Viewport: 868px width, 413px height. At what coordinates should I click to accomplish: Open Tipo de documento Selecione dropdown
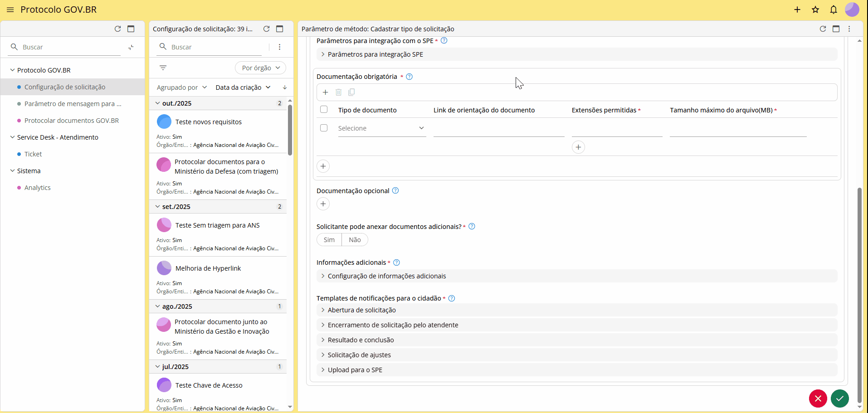coord(382,128)
